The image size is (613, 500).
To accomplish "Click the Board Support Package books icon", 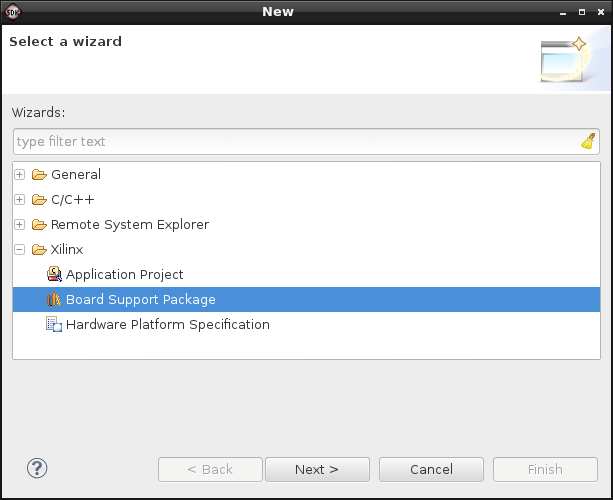I will tap(54, 299).
